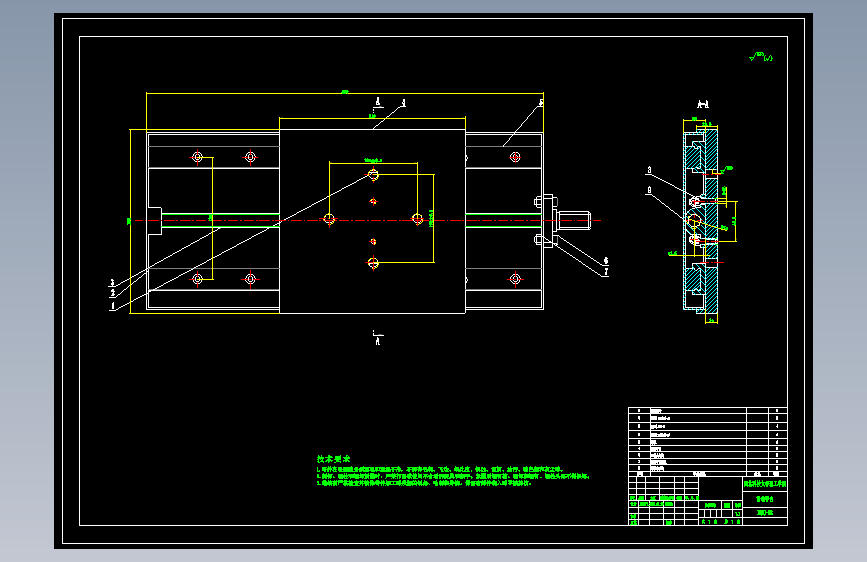Select the top-left mounting bolt hole
Screen dimensions: 867x562
tap(197, 157)
